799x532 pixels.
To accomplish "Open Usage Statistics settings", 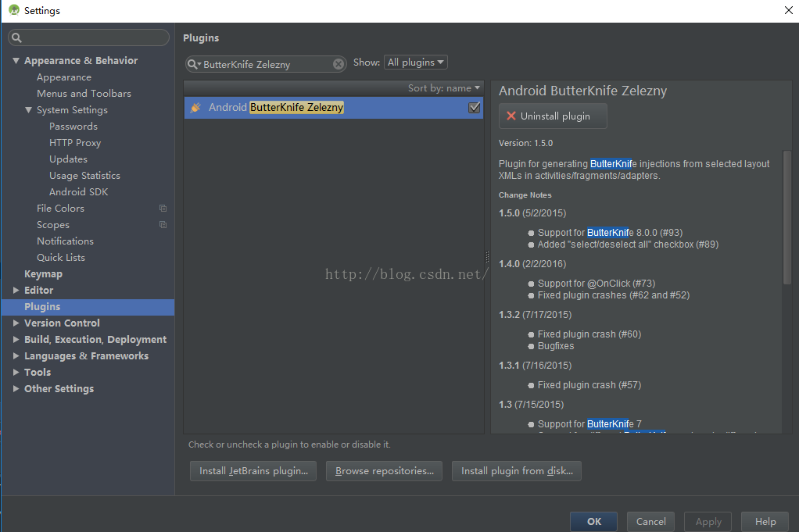I will point(84,176).
